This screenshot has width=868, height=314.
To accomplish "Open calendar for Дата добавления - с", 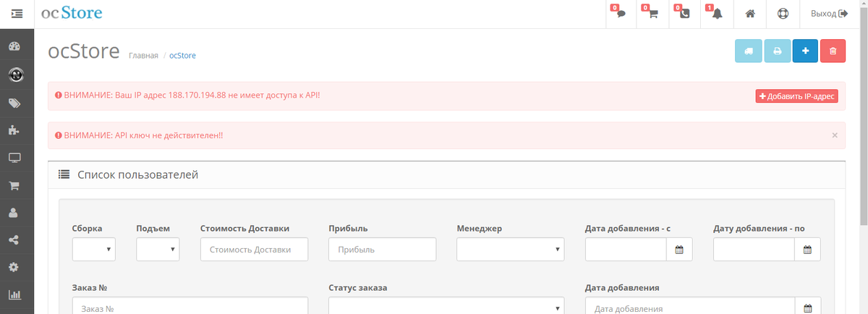I will [679, 249].
